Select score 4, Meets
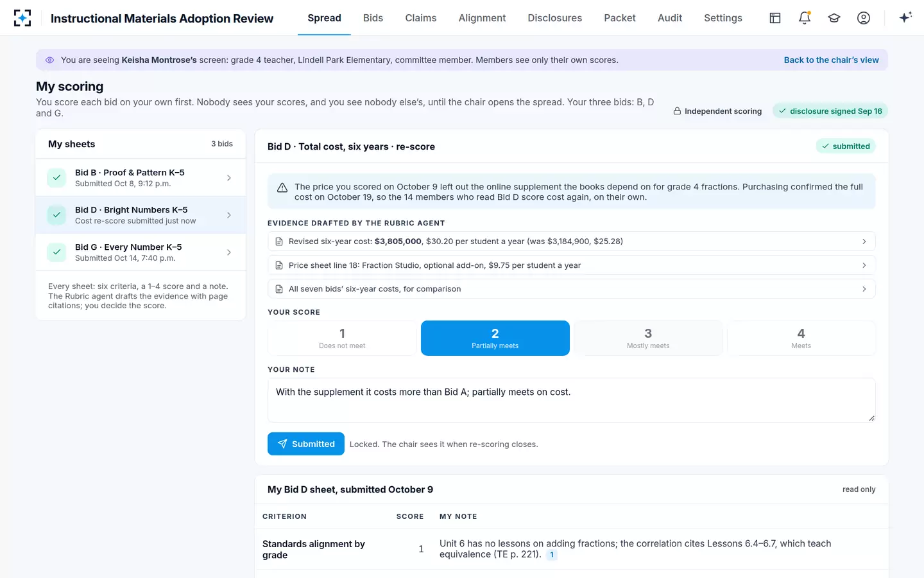The image size is (924, 578). click(x=801, y=338)
